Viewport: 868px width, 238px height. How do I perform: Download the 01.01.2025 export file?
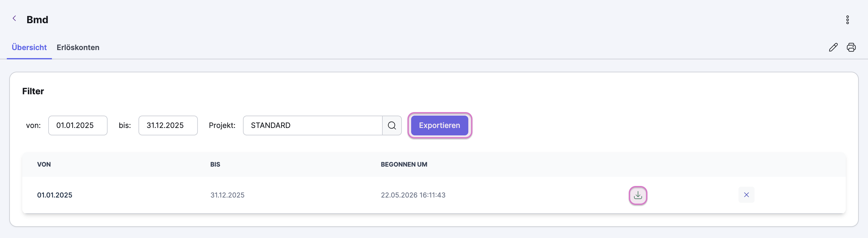638,195
